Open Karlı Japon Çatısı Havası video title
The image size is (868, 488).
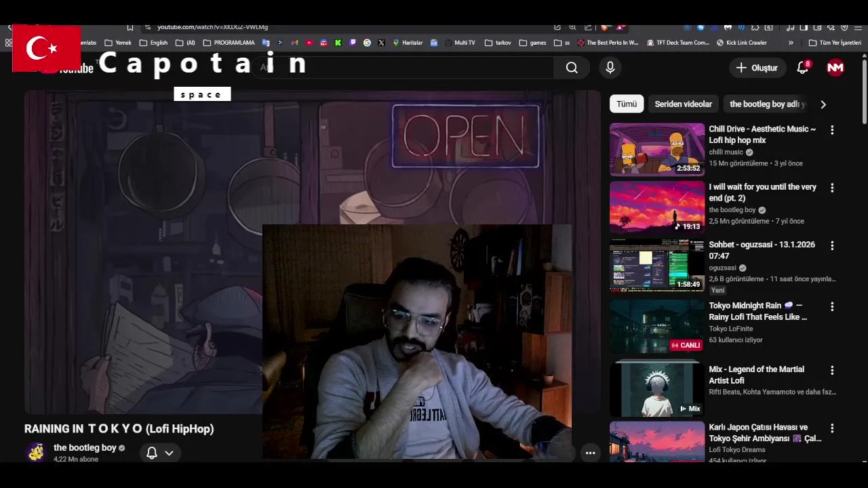coord(765,433)
